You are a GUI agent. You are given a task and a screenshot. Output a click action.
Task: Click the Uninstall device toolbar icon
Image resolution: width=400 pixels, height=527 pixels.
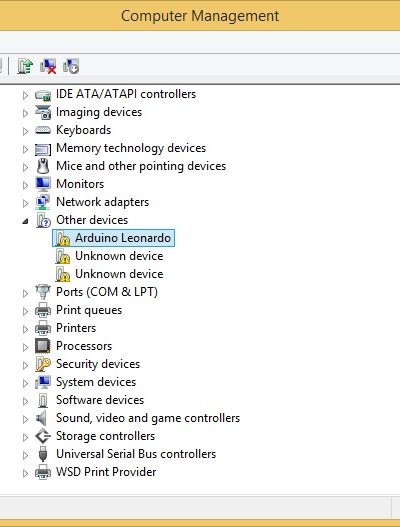(48, 66)
